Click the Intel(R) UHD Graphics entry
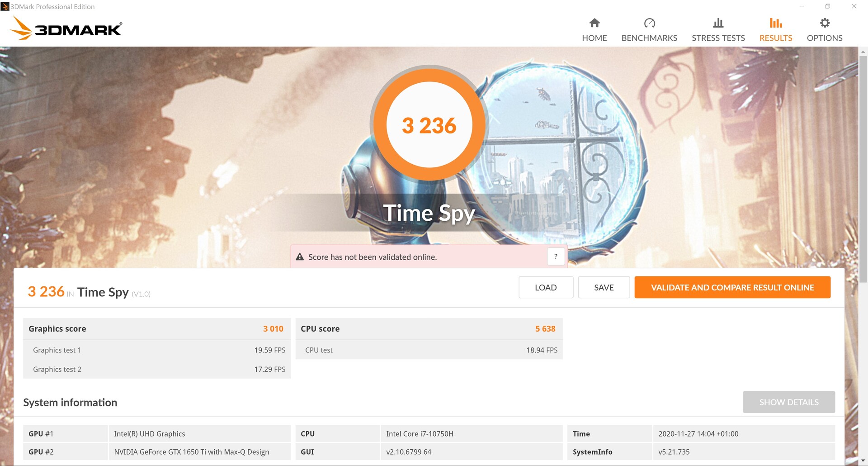Viewport: 868px width, 466px height. 150,434
